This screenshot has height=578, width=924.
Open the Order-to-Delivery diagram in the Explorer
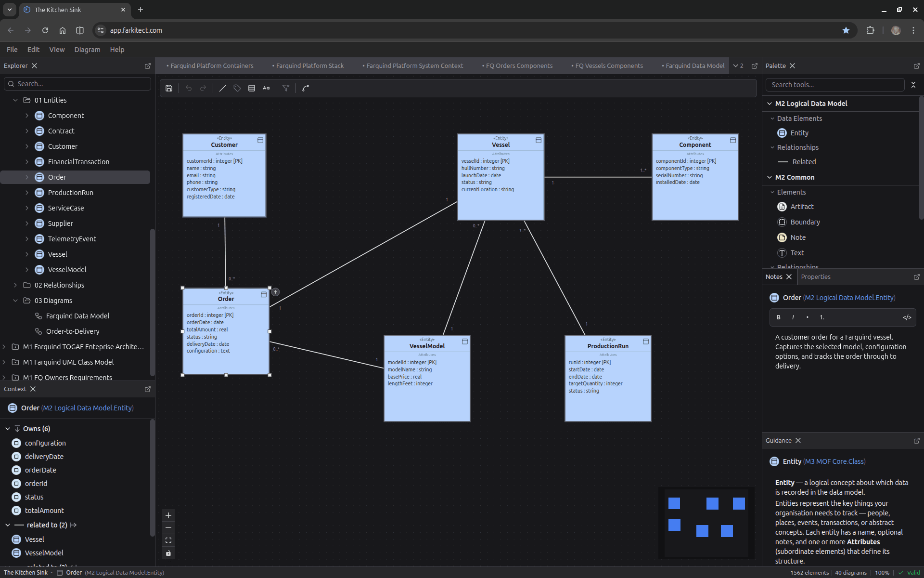pos(73,331)
